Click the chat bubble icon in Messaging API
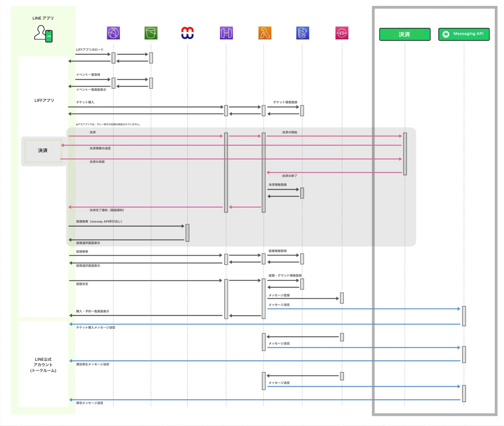The image size is (504, 426). tap(446, 34)
